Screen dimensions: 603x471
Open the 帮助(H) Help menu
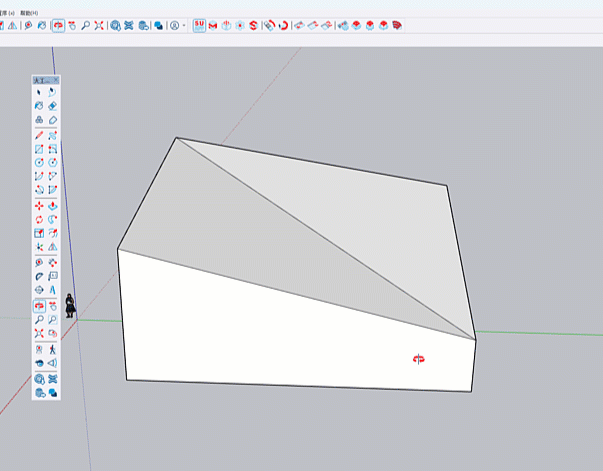point(27,12)
